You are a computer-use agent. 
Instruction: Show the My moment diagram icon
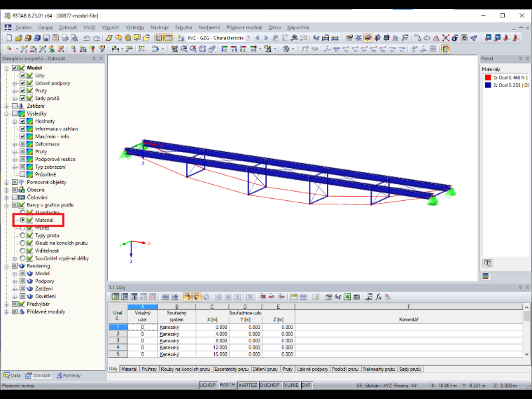pos(374,49)
